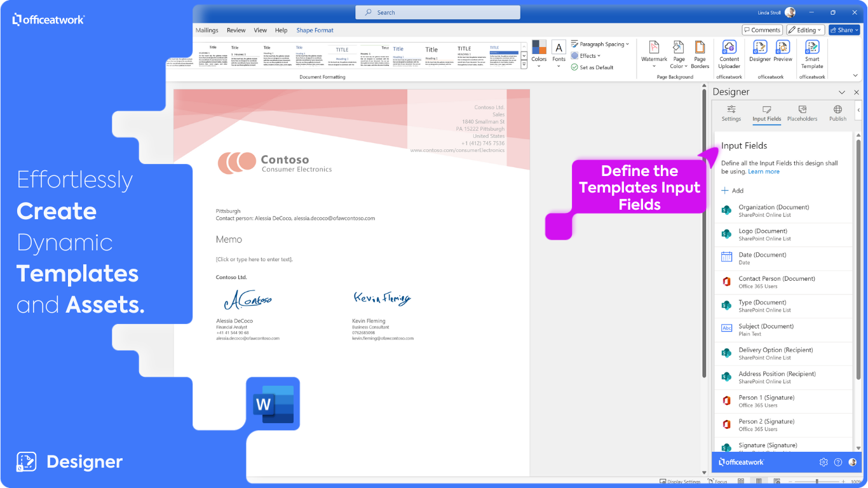Switch to Print Layout view
The height and width of the screenshot is (488, 868).
[x=757, y=482]
